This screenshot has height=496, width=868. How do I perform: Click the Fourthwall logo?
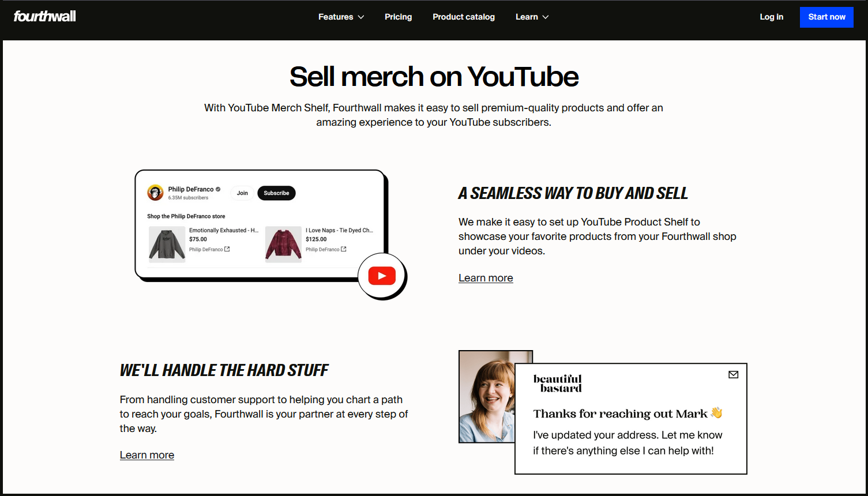(44, 16)
